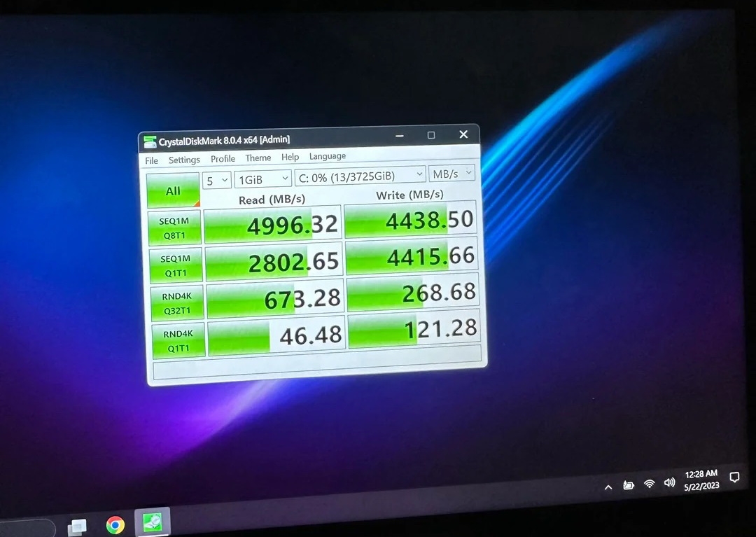Open the test count dropdown showing 5
Image resolution: width=756 pixels, height=537 pixels.
(x=216, y=180)
